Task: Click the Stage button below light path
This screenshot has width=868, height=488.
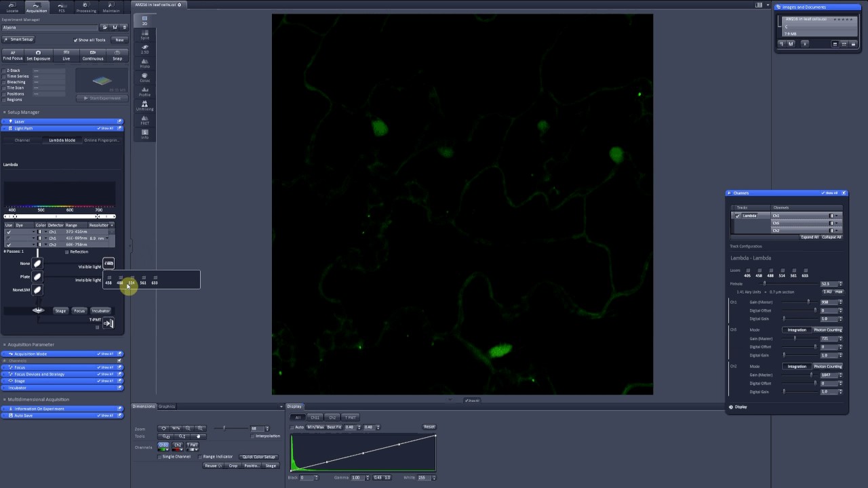Action: pos(60,310)
